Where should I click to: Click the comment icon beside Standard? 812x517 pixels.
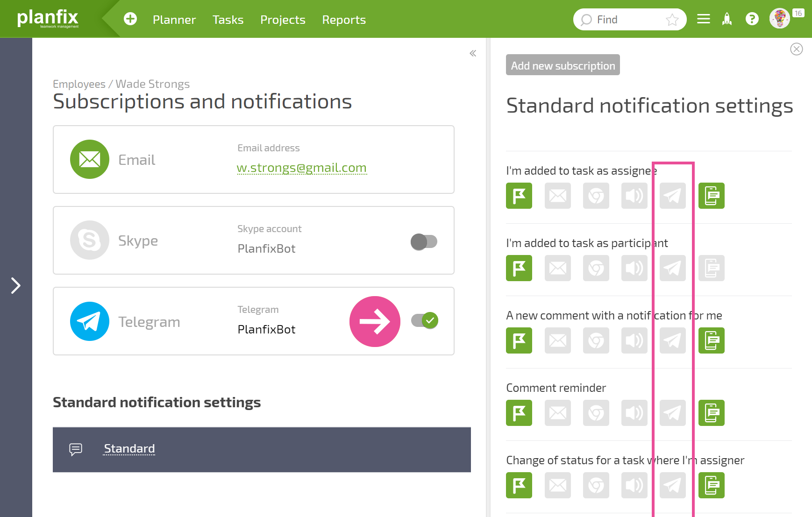(76, 449)
